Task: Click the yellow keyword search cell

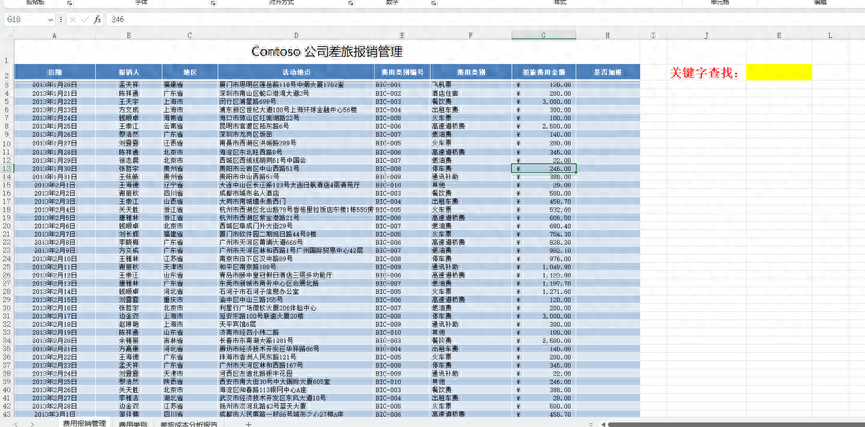Action: (779, 72)
